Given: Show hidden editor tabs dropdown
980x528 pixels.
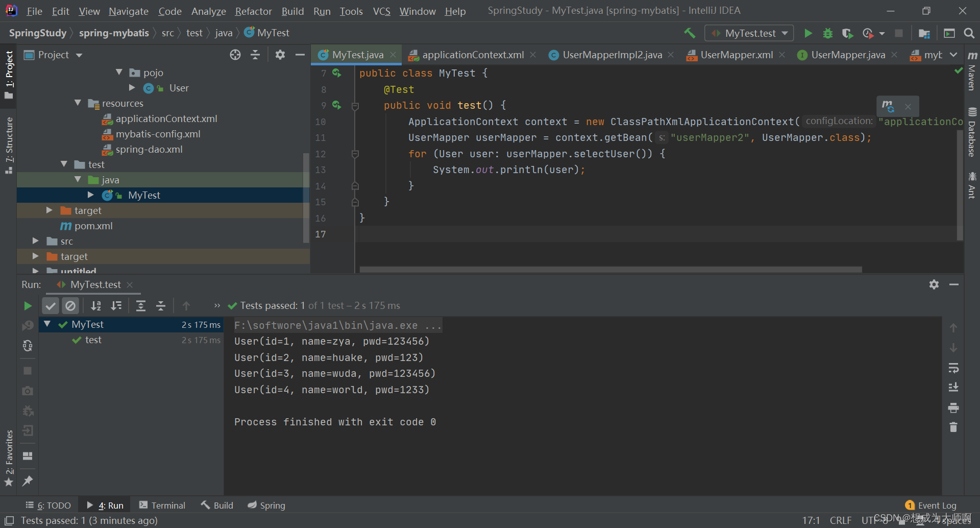Looking at the screenshot, I should [x=953, y=55].
